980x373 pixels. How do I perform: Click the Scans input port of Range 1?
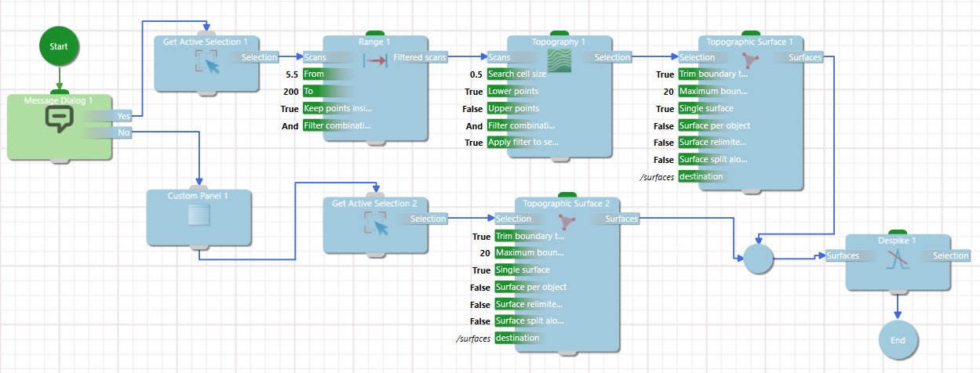[x=327, y=57]
